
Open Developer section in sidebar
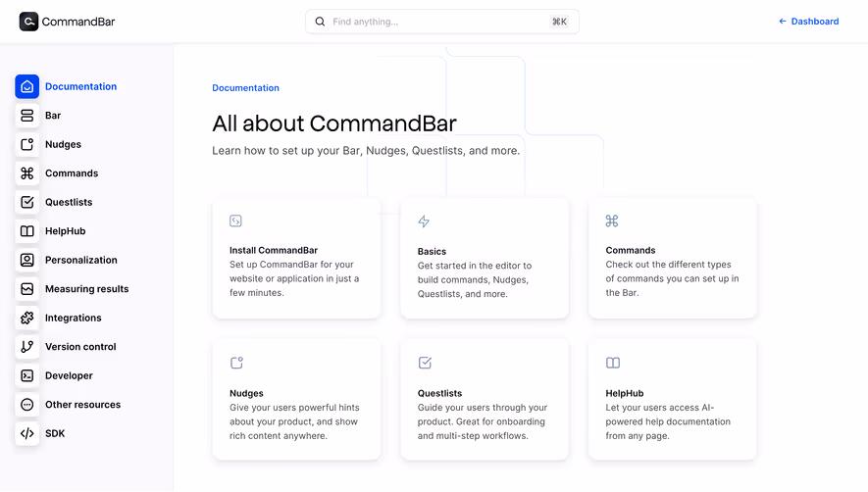point(69,375)
